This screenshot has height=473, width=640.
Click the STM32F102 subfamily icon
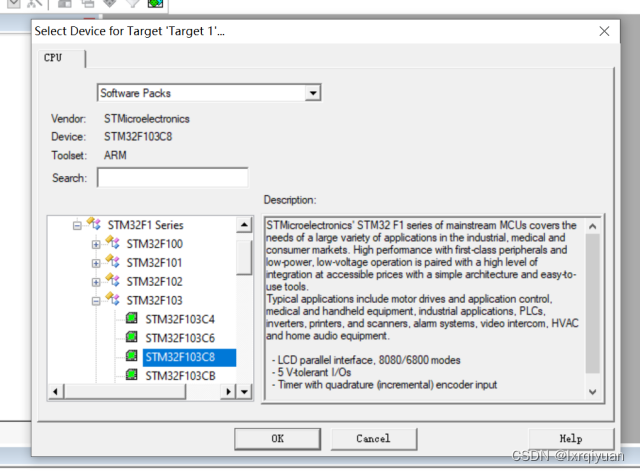[x=113, y=280]
